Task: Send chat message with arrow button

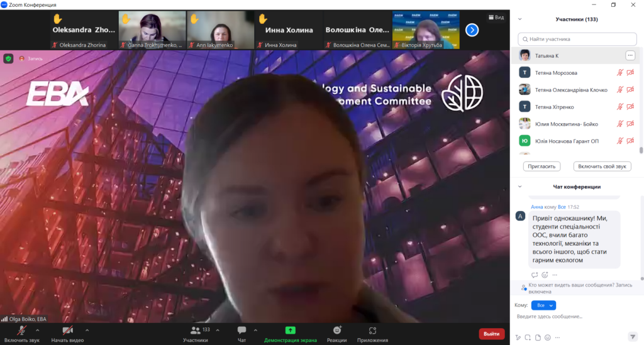Action: tap(633, 337)
